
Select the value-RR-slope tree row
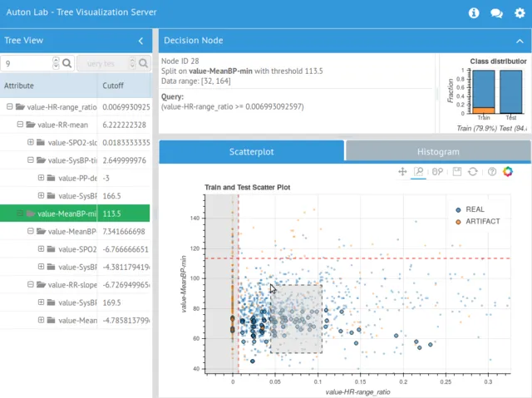pos(75,285)
